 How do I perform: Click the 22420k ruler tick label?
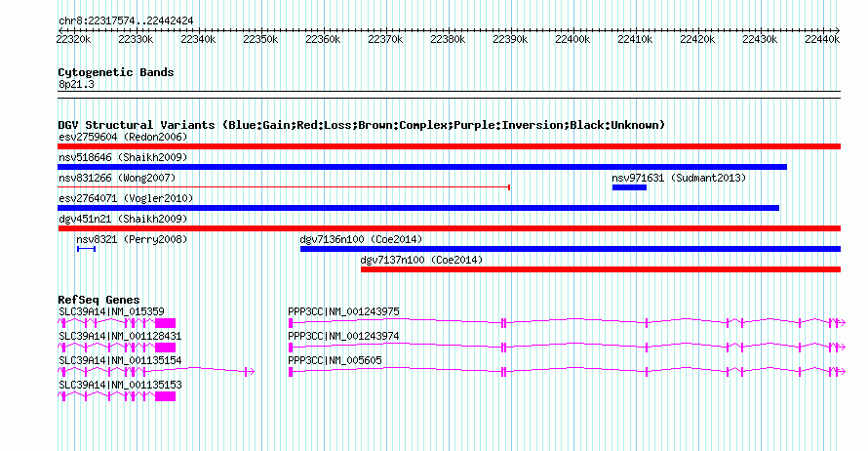(x=697, y=39)
